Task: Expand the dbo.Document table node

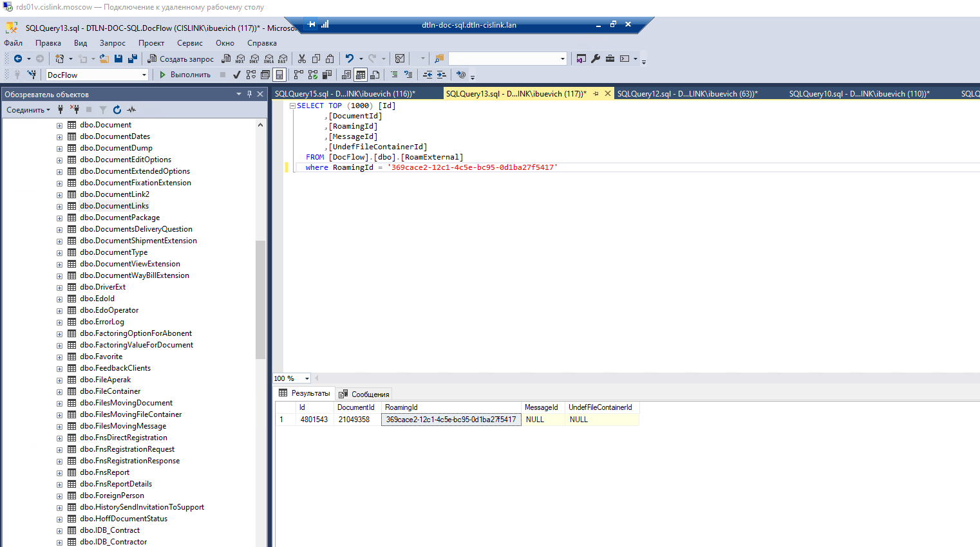Action: (59, 125)
